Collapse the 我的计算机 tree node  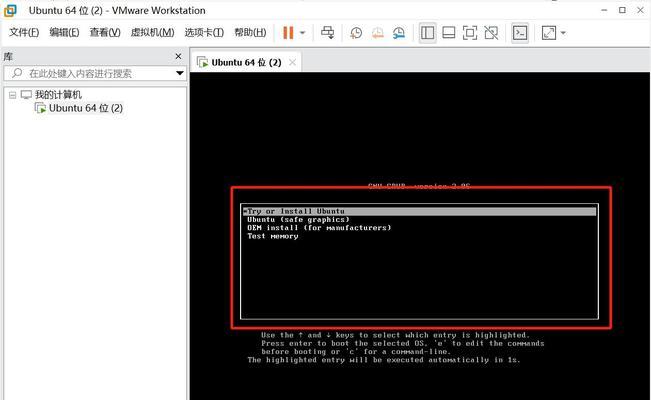coord(12,95)
